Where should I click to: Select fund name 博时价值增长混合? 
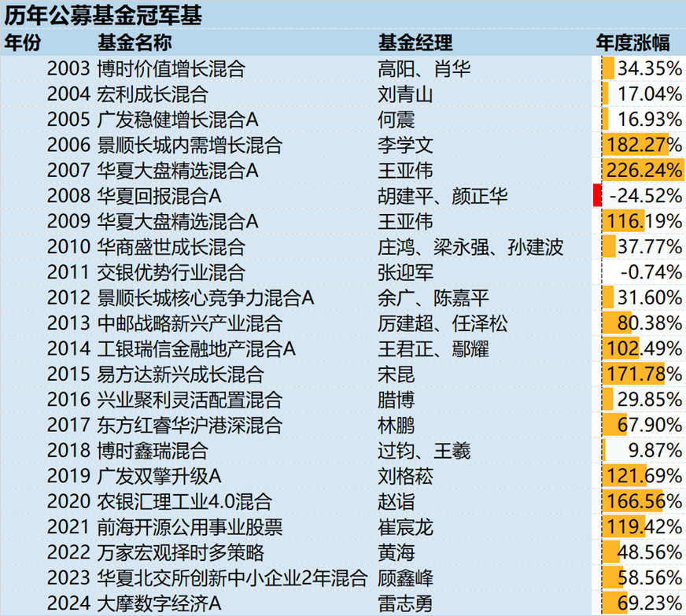[171, 68]
